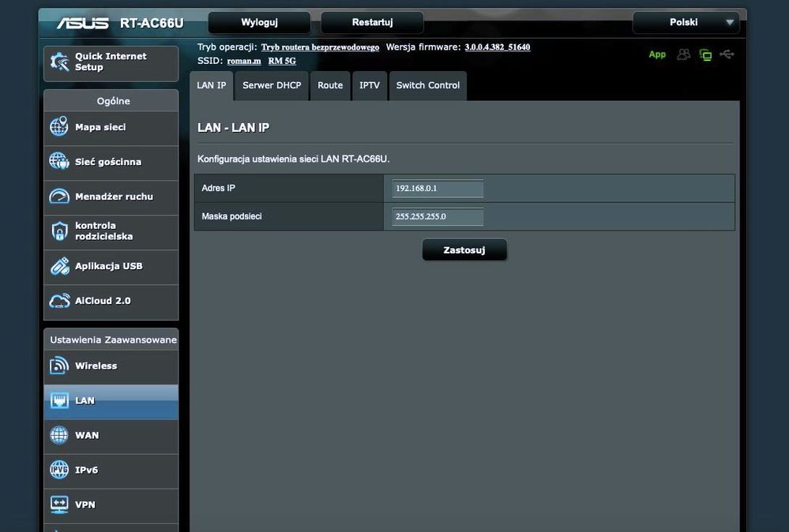789x532 pixels.
Task: Focus the Maska podsieci input field
Action: coord(438,216)
